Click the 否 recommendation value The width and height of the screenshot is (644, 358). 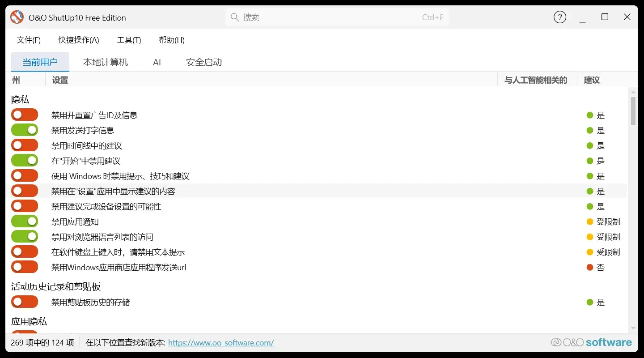click(601, 268)
